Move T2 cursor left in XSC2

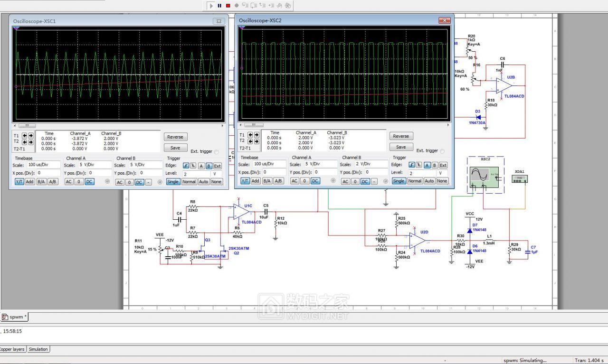tap(250, 141)
